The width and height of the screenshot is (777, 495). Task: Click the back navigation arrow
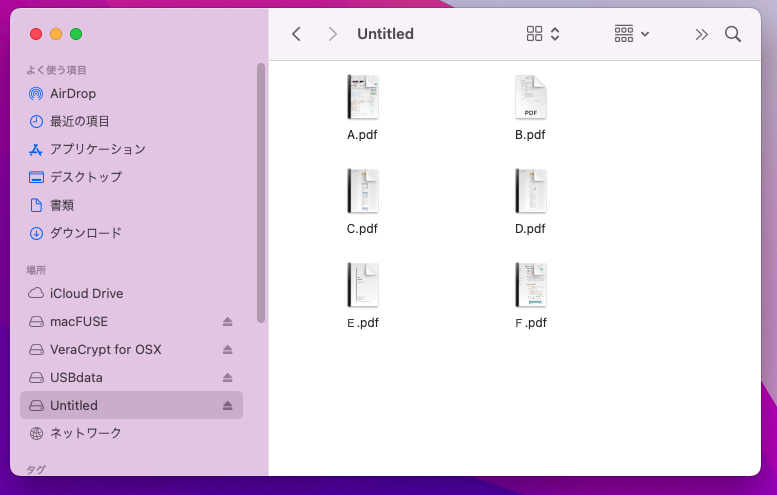click(x=296, y=34)
